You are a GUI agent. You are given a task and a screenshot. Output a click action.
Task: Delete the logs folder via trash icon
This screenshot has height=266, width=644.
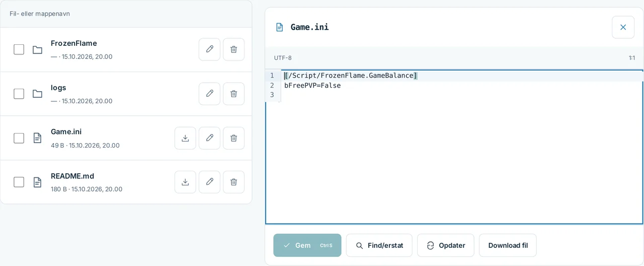click(233, 94)
